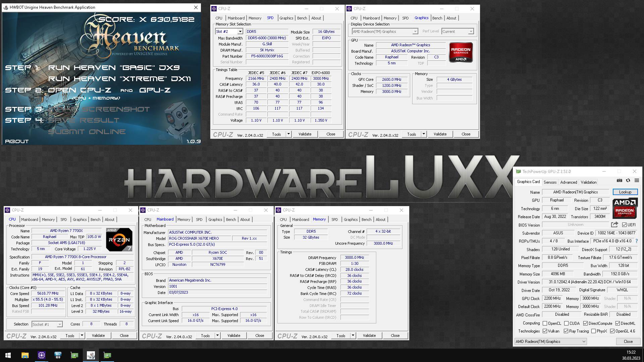Image resolution: width=644 pixels, height=362 pixels.
Task: Open About tab in the CPU-Z Graphics window
Action: 451,18
